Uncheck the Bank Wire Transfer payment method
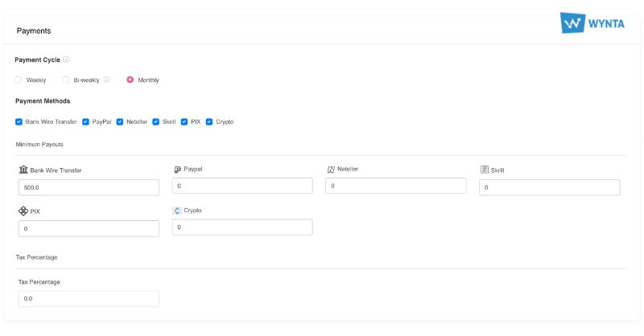Viewport: 644px width, 336px height. (19, 122)
